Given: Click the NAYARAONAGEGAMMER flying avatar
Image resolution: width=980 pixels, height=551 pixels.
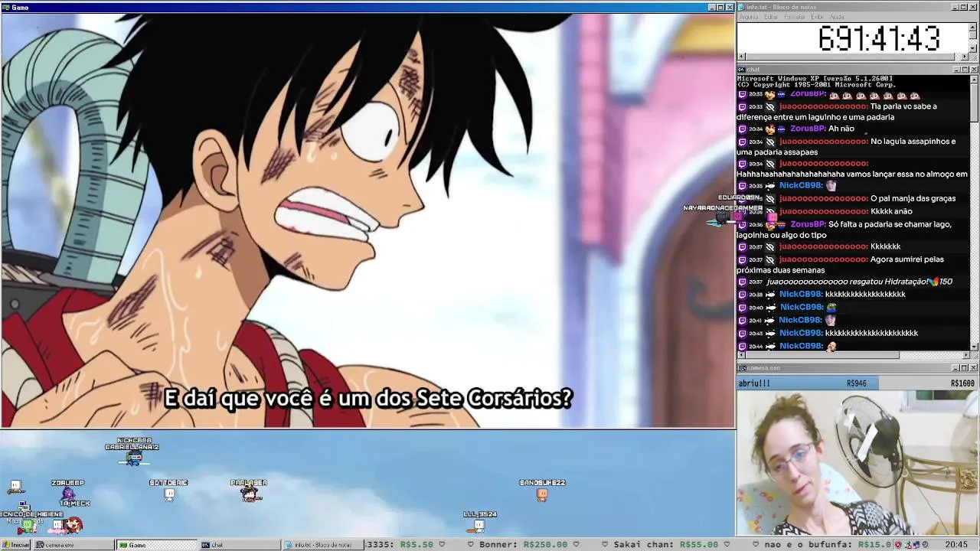Looking at the screenshot, I should coord(720,220).
